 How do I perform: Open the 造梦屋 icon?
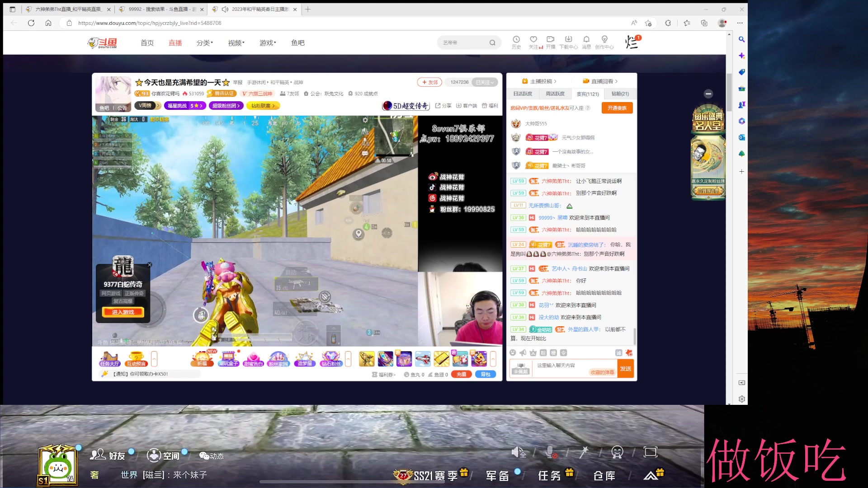pos(305,359)
